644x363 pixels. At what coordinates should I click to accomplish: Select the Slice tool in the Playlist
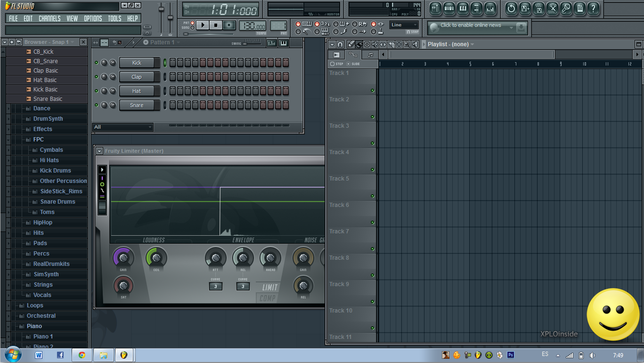pyautogui.click(x=391, y=44)
